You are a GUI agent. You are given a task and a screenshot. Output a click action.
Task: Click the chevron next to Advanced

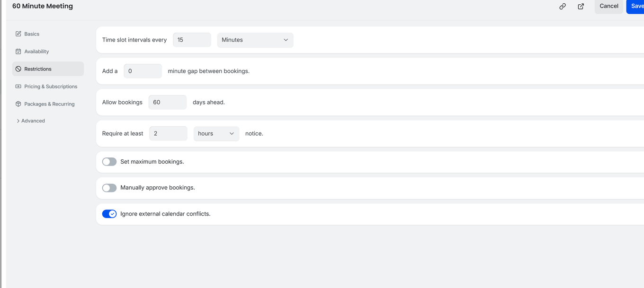click(x=18, y=121)
